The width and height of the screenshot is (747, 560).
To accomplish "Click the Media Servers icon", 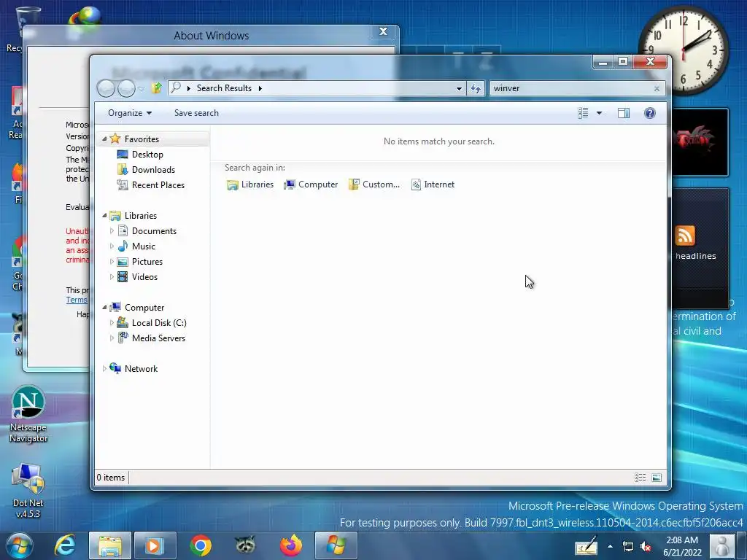I will 123,338.
